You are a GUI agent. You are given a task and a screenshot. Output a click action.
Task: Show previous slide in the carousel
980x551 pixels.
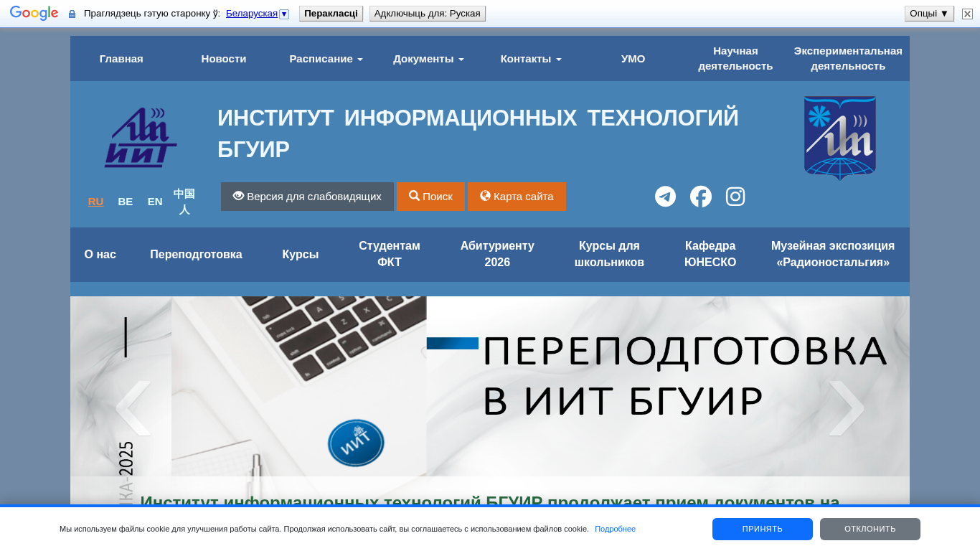(133, 408)
